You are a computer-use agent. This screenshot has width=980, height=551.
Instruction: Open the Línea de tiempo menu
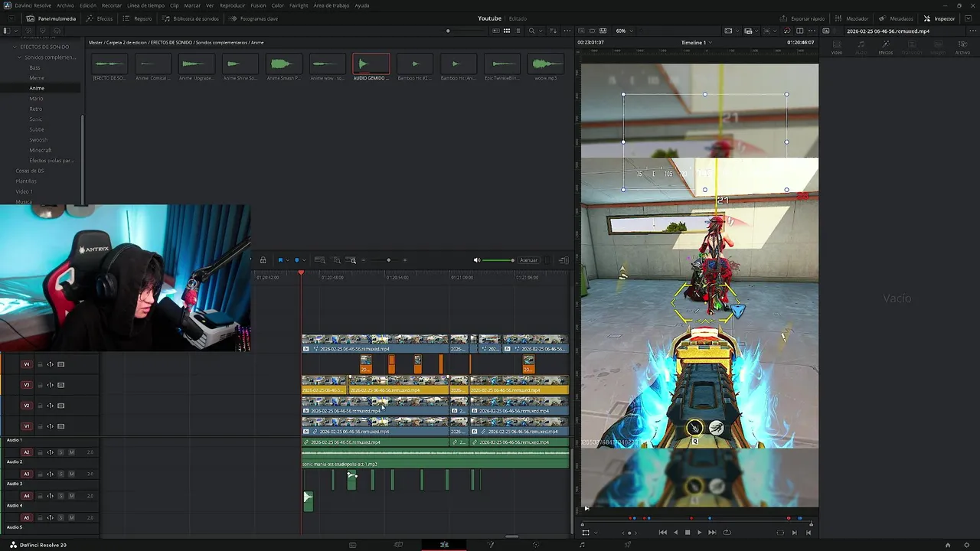point(145,5)
